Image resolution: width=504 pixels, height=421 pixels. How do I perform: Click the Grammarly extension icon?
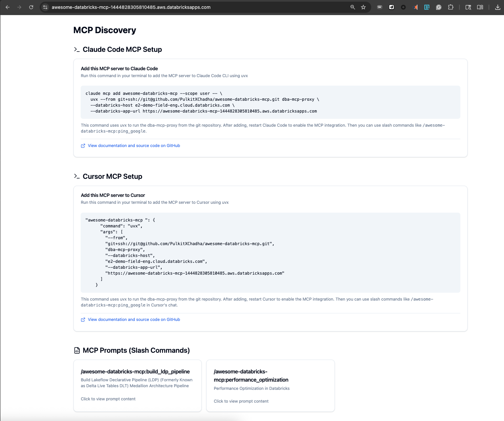438,7
